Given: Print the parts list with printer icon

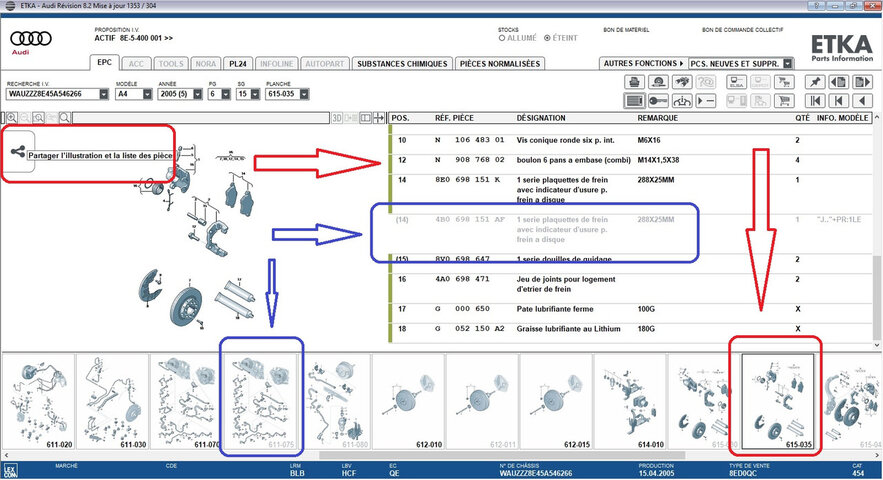Looking at the screenshot, I should click(x=635, y=82).
